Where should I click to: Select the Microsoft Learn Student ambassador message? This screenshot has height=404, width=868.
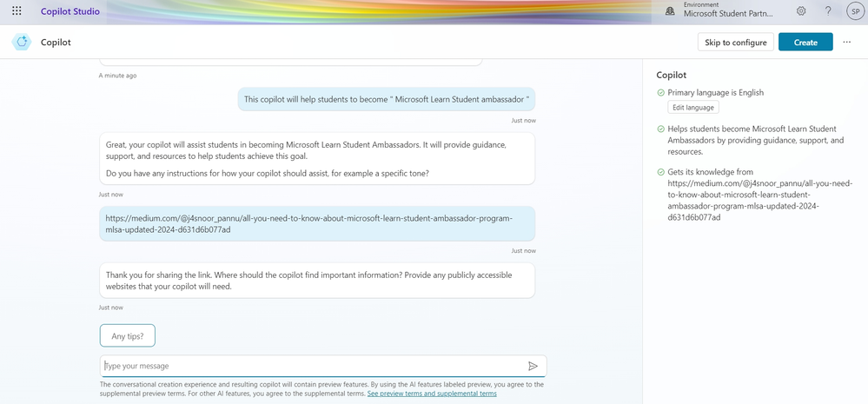[387, 99]
